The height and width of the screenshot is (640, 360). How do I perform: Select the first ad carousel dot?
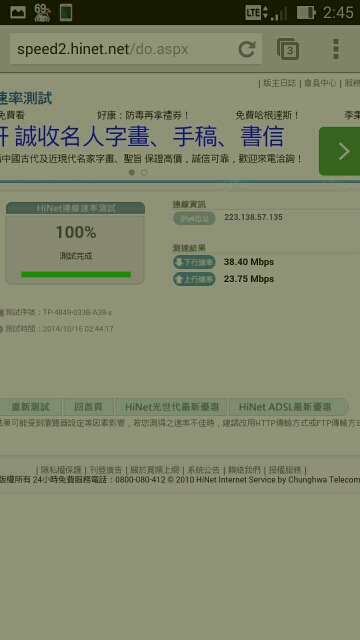coord(131,173)
